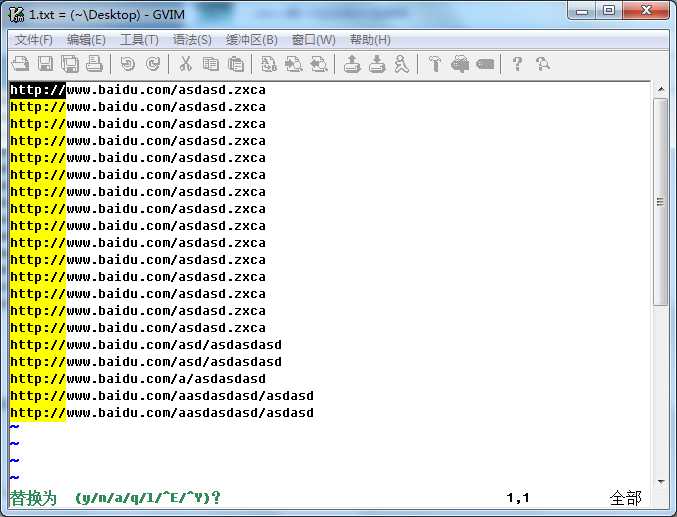Viewport: 677px width, 517px height.
Task: Open the 语法(S) menu
Action: tap(192, 40)
